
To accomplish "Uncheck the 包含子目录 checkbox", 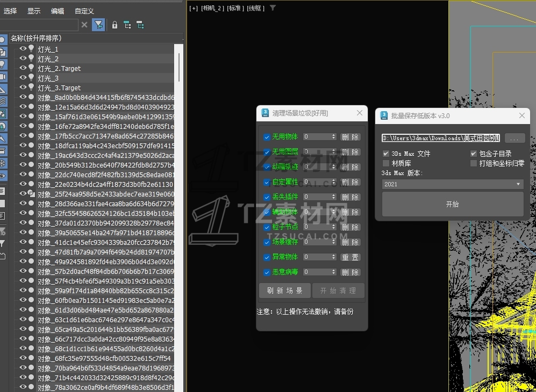I will pyautogui.click(x=474, y=154).
